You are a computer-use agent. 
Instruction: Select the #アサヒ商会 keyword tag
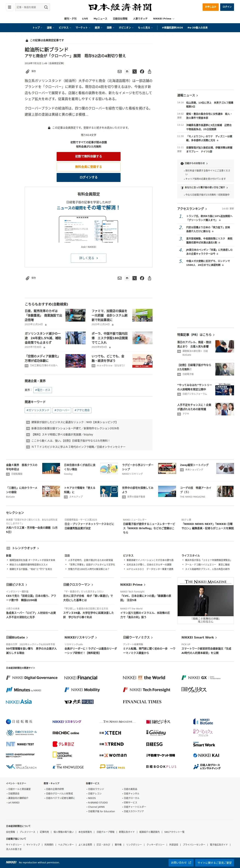click(x=82, y=410)
